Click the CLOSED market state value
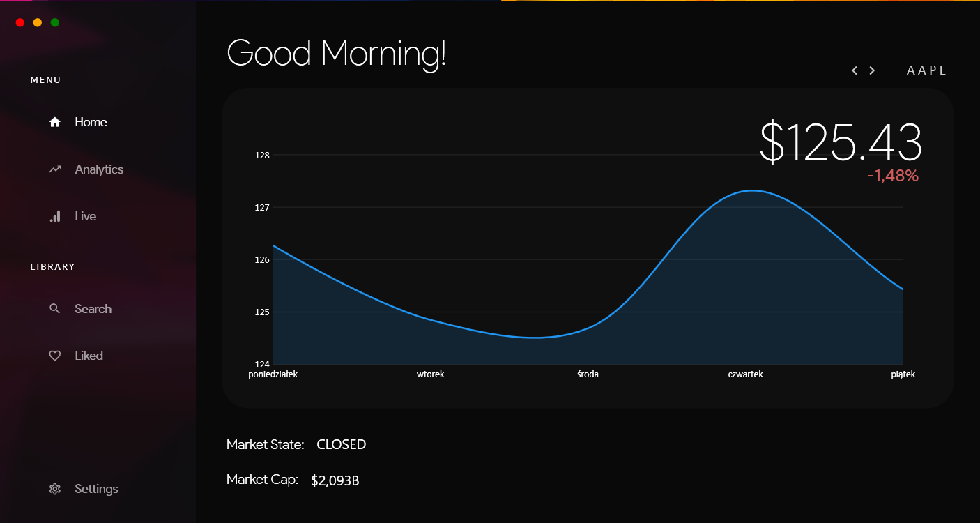The width and height of the screenshot is (980, 523). pos(342,444)
